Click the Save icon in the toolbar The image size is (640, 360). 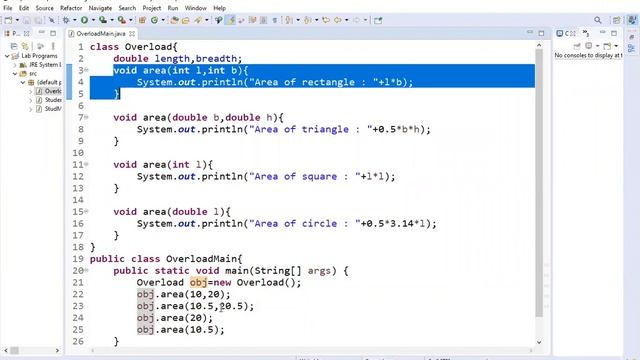click(x=27, y=20)
